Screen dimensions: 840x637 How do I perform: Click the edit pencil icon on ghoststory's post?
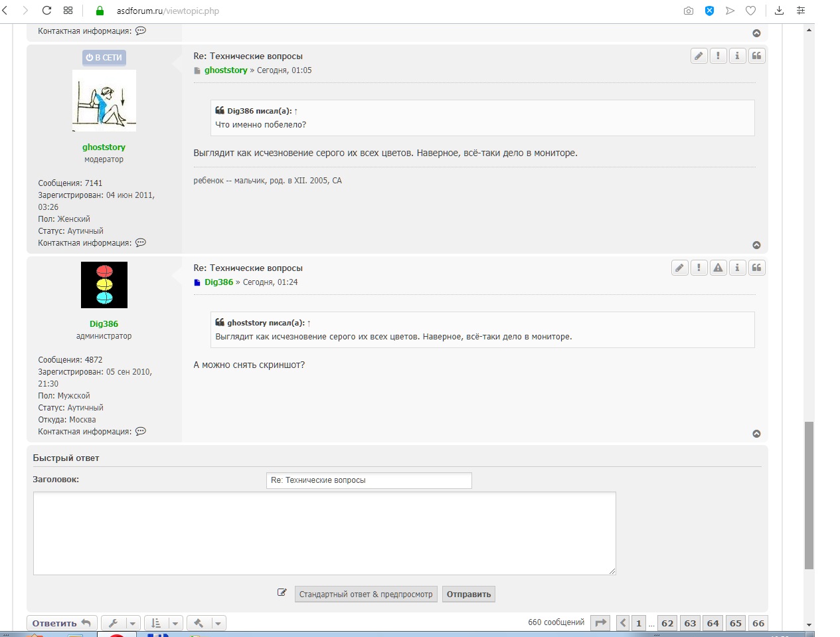click(699, 56)
